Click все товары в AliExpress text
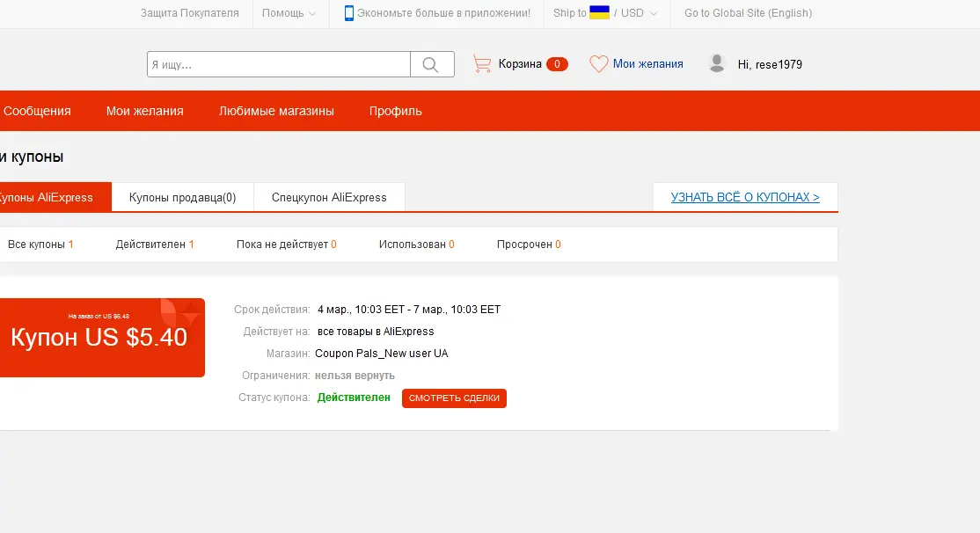Image resolution: width=980 pixels, height=533 pixels. tap(376, 332)
